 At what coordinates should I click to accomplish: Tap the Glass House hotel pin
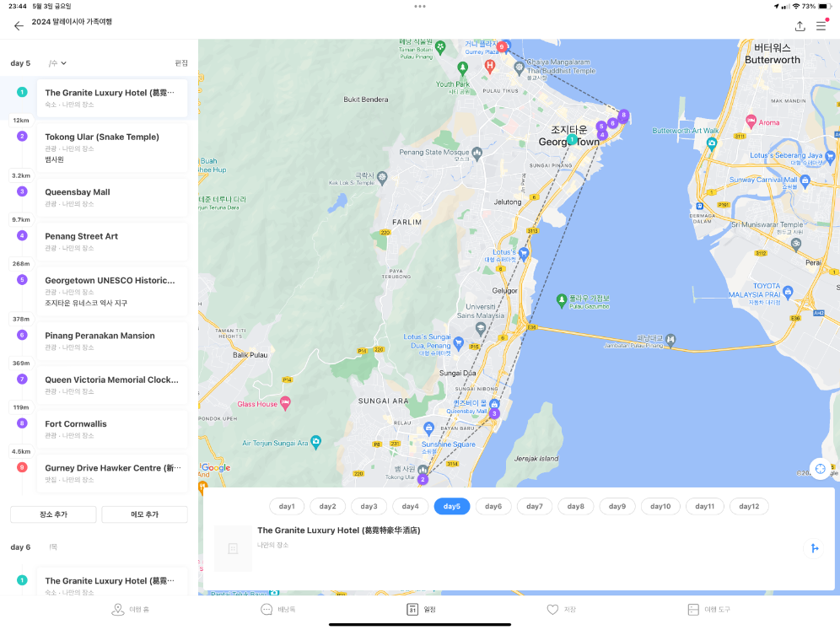point(286,403)
